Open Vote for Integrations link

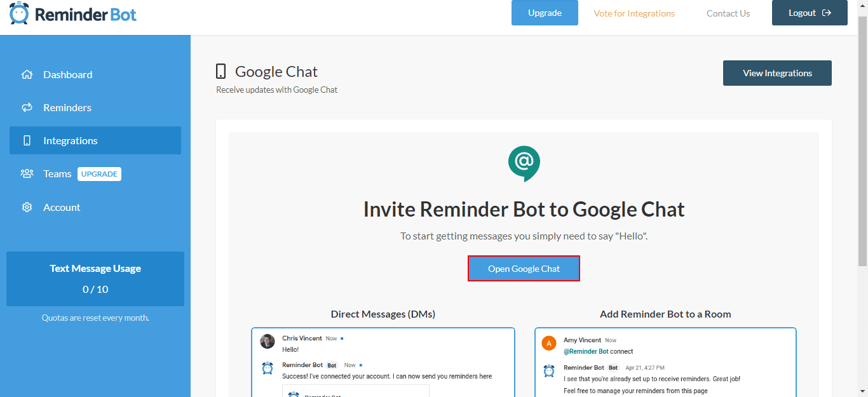(634, 13)
